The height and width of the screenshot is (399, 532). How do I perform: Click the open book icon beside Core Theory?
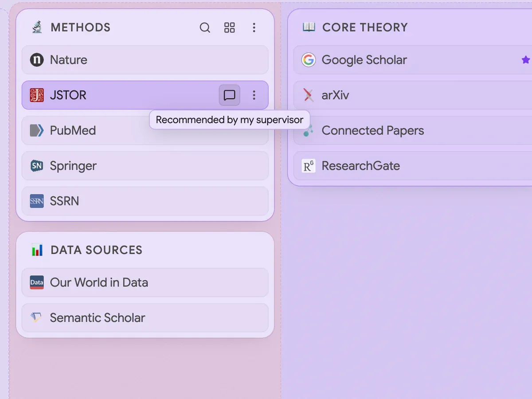click(x=309, y=27)
